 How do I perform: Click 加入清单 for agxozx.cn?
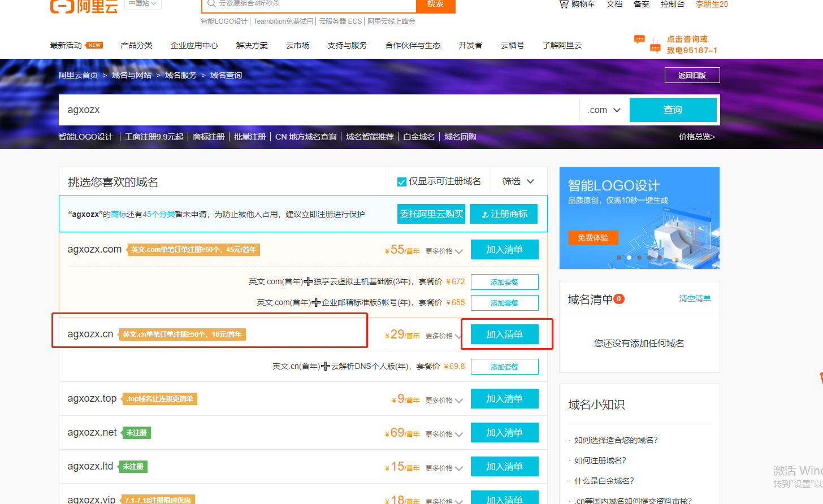(505, 334)
